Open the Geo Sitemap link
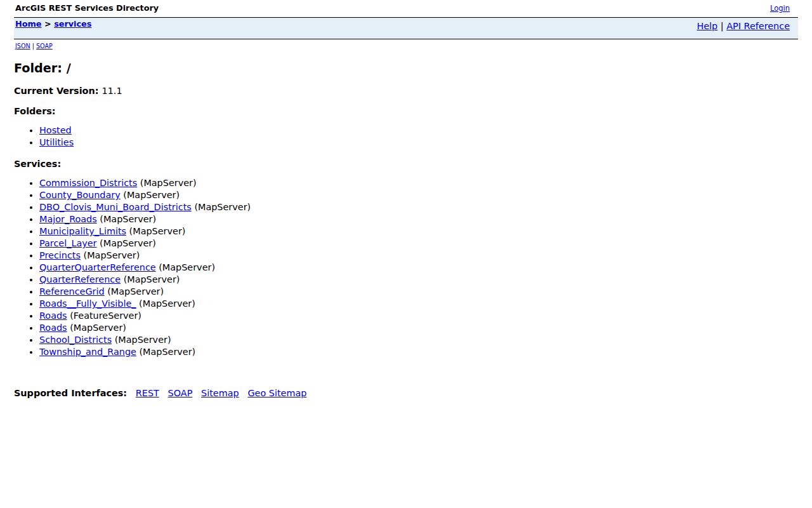The width and height of the screenshot is (812, 508). [x=277, y=393]
